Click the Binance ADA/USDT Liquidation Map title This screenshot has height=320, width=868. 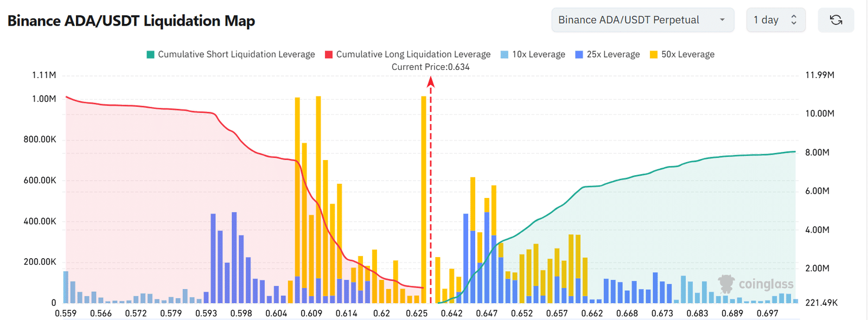click(x=131, y=21)
